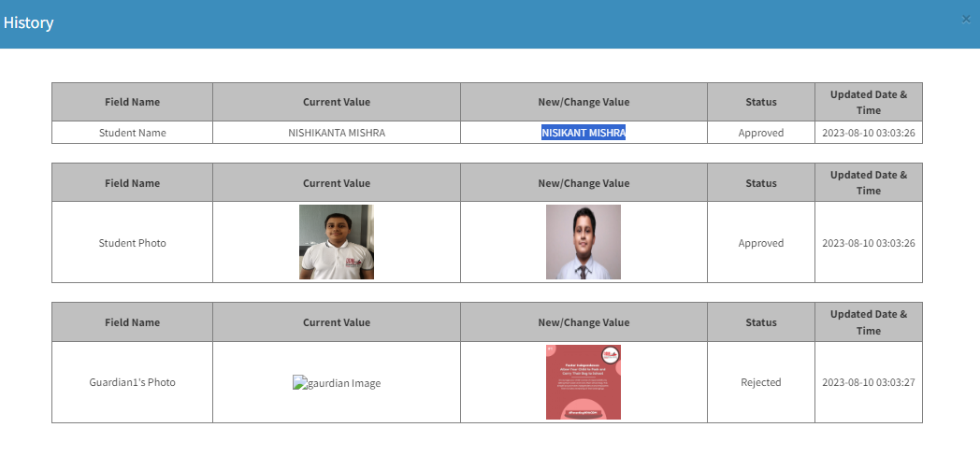Click the timestamp in the Student Photo row

tap(868, 243)
